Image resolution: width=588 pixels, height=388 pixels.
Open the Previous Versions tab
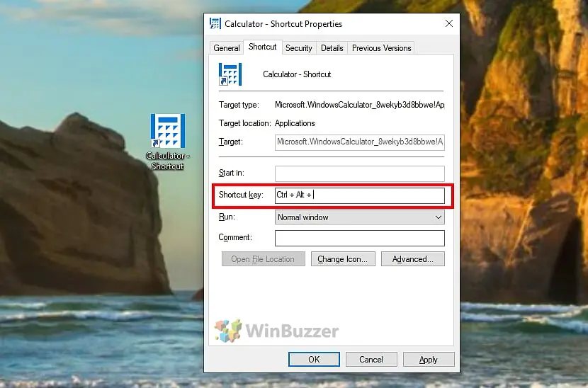(x=381, y=48)
